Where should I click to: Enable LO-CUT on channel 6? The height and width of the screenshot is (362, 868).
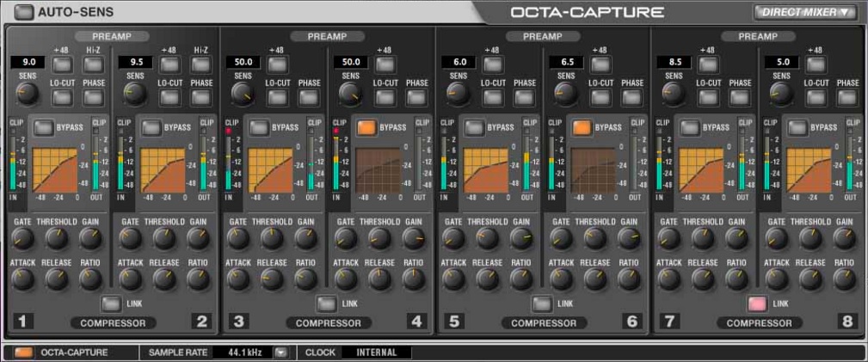(601, 97)
